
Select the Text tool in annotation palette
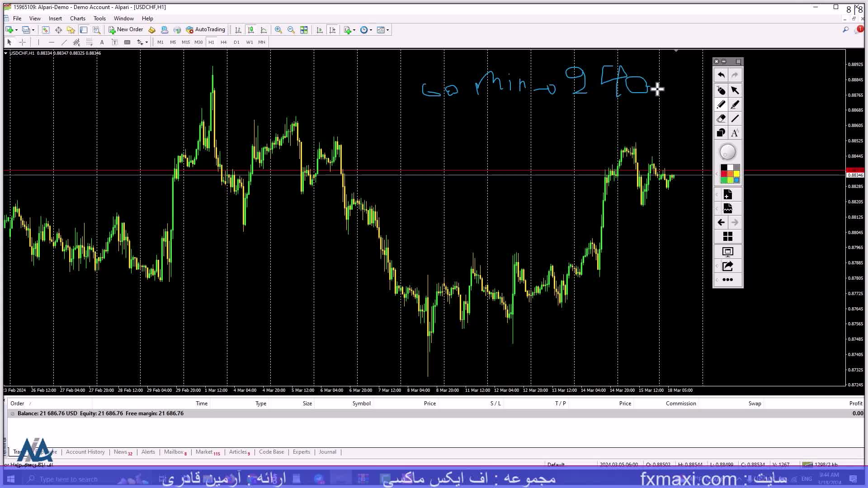pyautogui.click(x=735, y=133)
